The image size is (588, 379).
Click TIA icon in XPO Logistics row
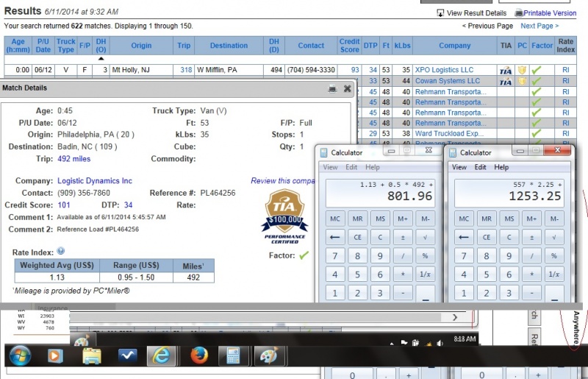coord(506,70)
